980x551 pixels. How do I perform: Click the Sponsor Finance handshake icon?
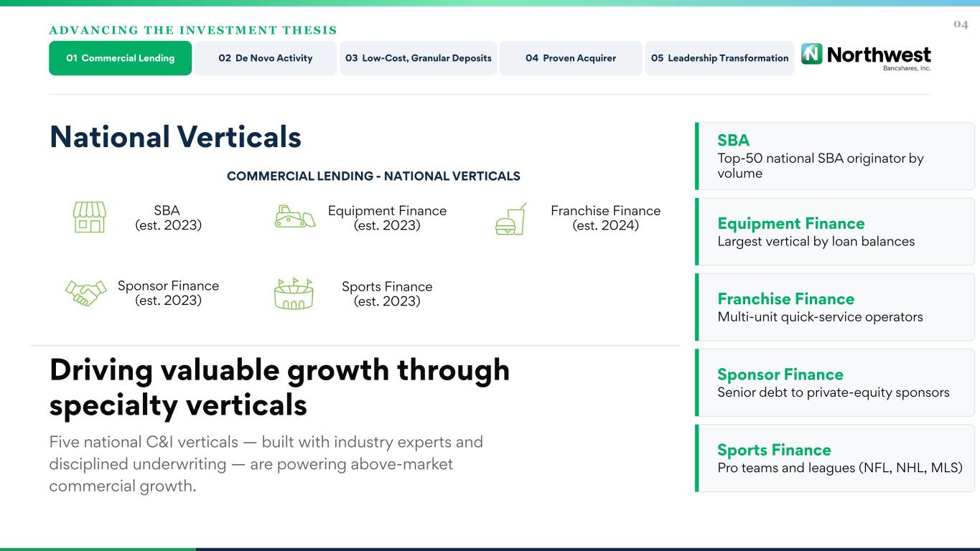85,293
